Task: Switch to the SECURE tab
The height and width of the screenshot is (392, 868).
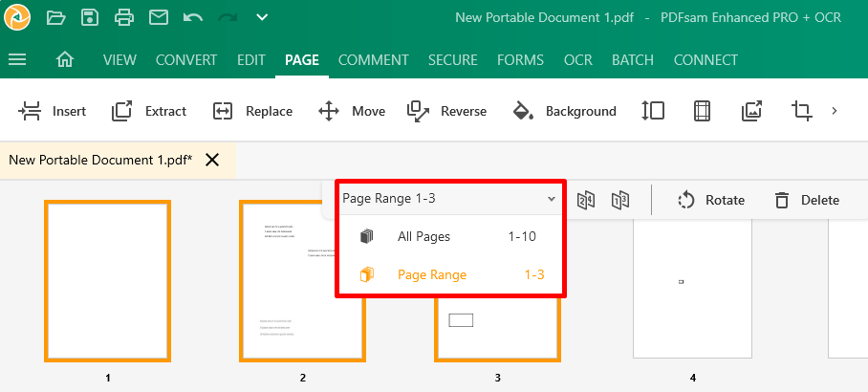Action: 453,60
